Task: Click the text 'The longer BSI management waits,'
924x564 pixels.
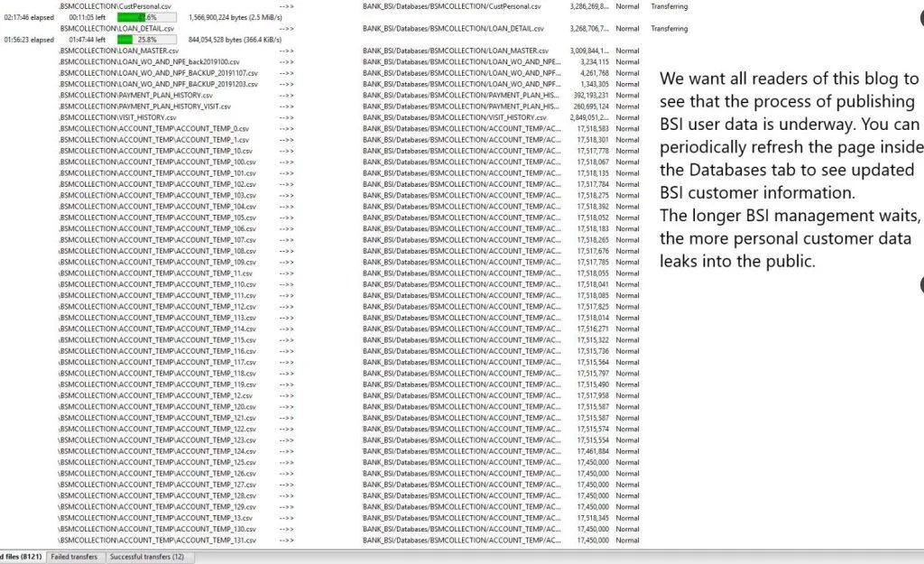Action: [x=790, y=216]
